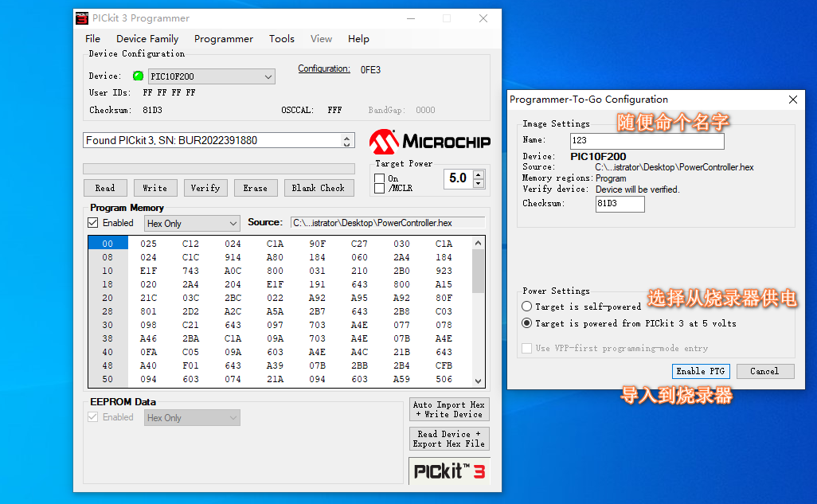Click the green device status indicator
Viewport: 817px width, 504px height.
[x=138, y=76]
